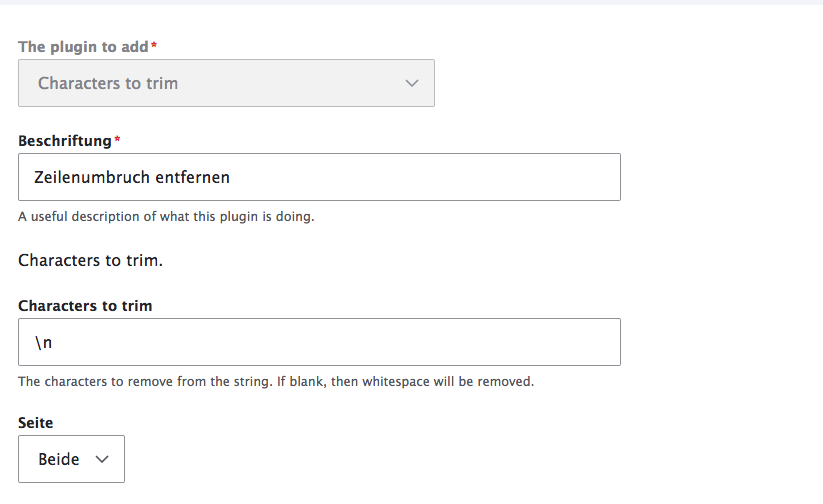Click the chevron arrow next to Beide

pos(101,459)
